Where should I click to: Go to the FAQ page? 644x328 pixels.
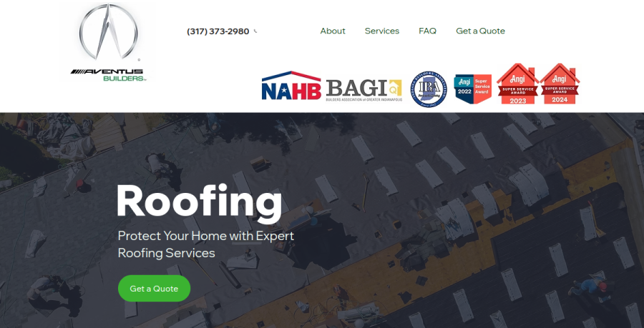tap(428, 31)
